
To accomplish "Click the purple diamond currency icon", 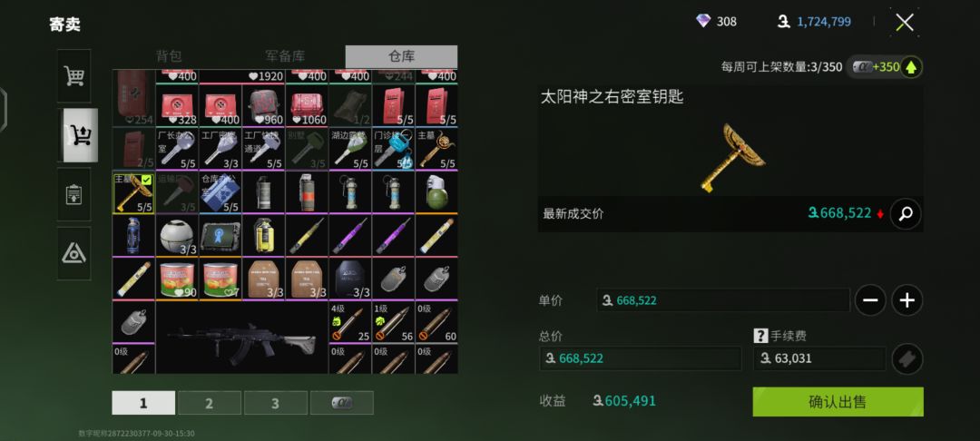I will click(703, 21).
